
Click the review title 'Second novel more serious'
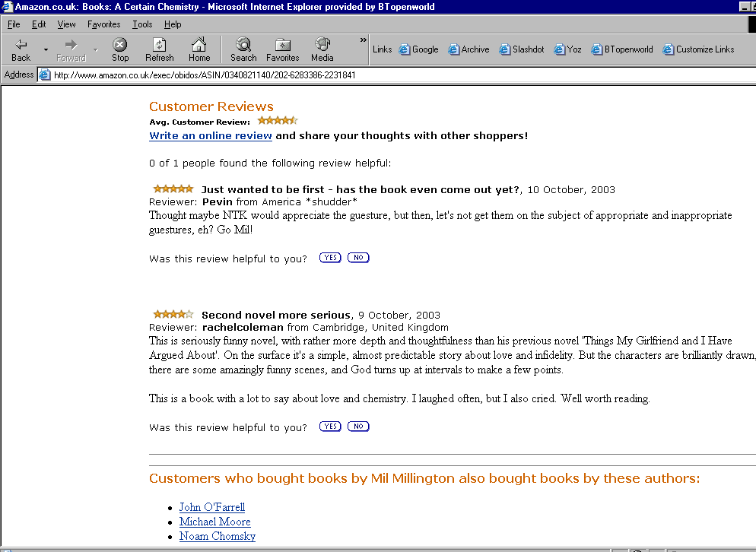point(276,316)
